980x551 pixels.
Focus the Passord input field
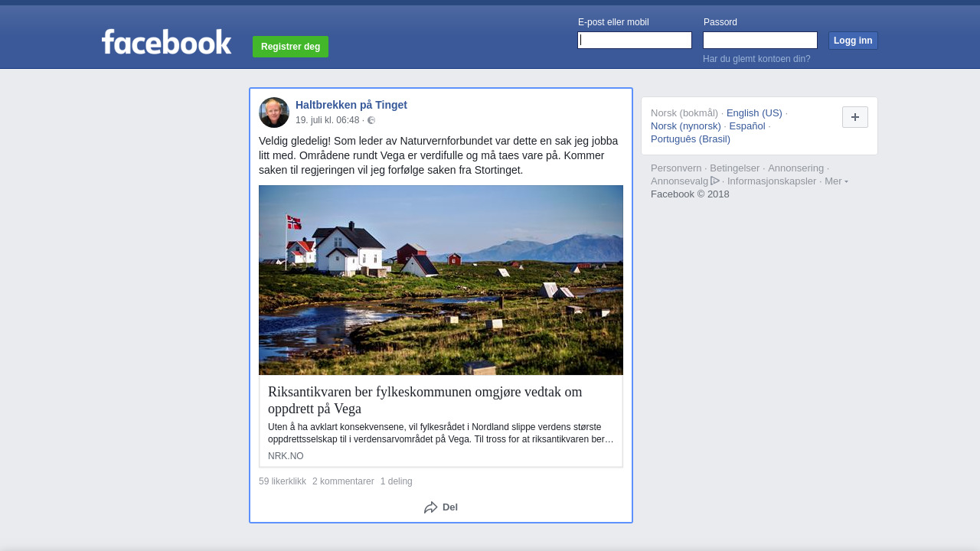tap(760, 40)
